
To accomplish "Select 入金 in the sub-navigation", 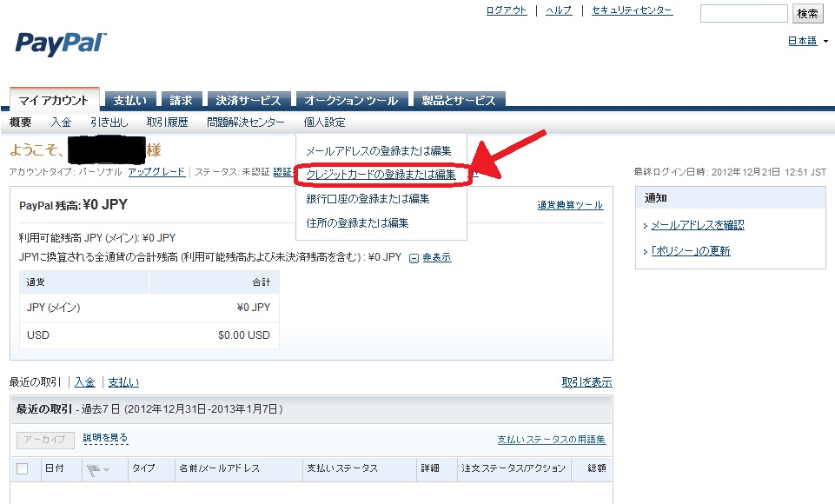I will coord(61,123).
